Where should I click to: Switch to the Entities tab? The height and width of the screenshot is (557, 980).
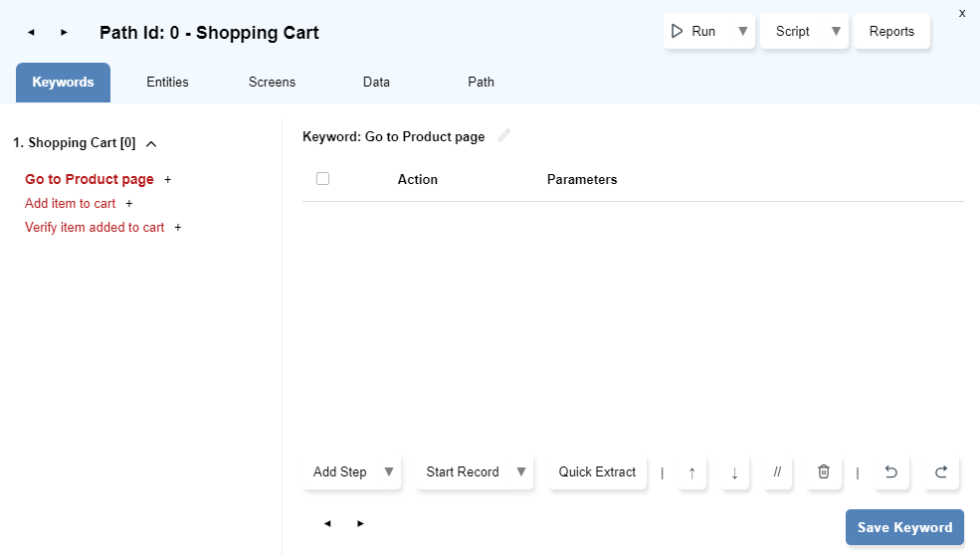167,83
